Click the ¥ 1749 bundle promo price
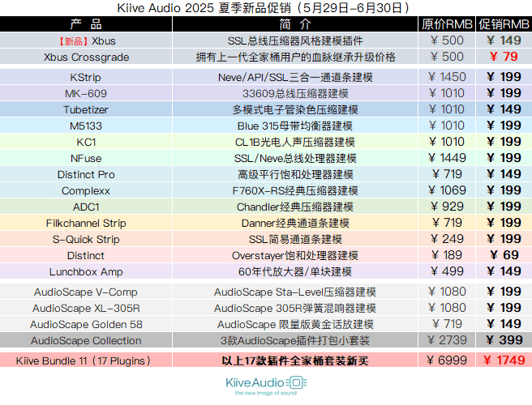Viewport: 532px width, 405px height. (x=504, y=360)
